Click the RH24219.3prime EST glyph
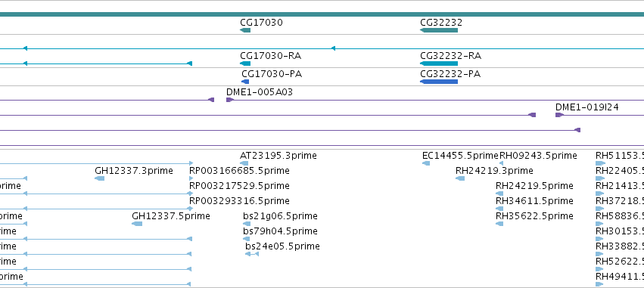Screen dimensions: 644x288 460,178
